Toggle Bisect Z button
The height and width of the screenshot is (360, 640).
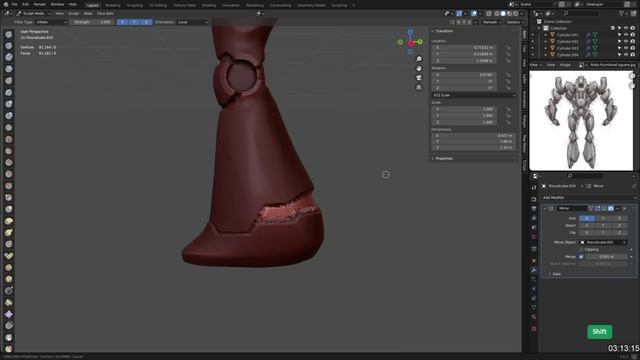click(620, 225)
